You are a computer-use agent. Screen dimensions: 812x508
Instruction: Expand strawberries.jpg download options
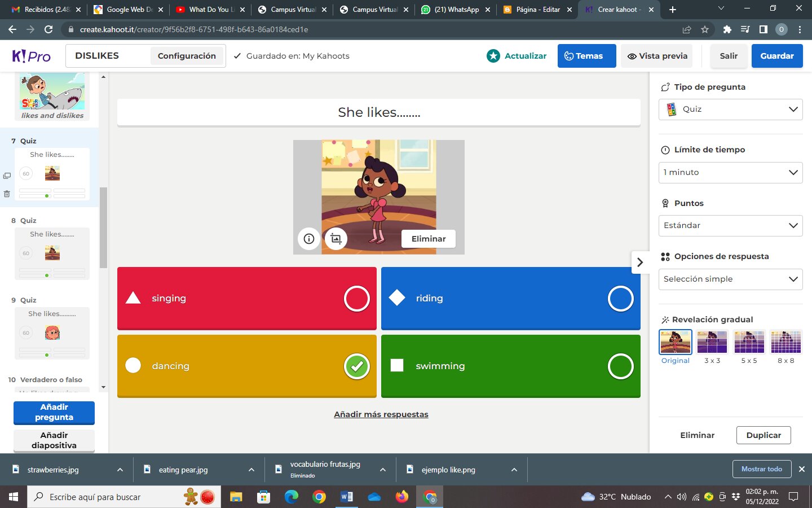coord(120,470)
